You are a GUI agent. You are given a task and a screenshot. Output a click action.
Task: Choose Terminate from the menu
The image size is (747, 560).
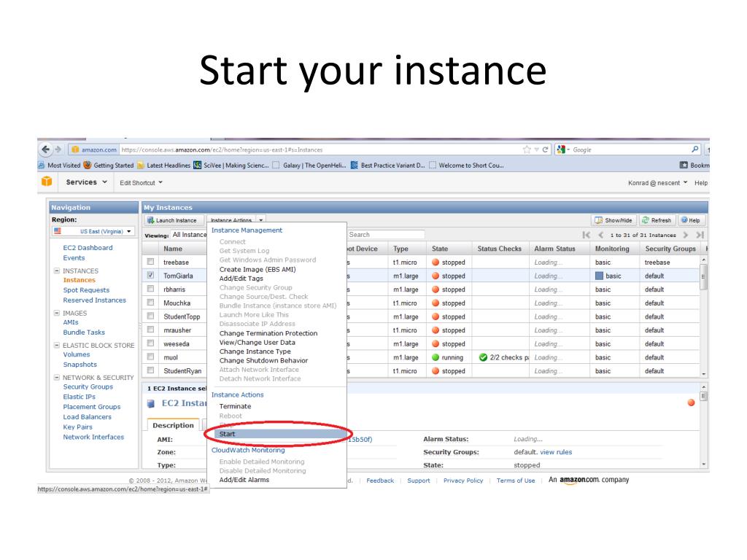235,406
